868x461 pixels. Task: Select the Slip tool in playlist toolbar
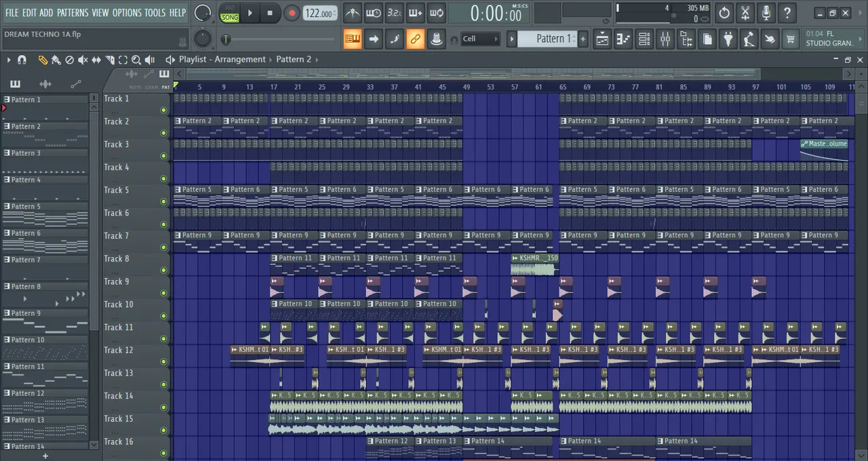click(96, 60)
